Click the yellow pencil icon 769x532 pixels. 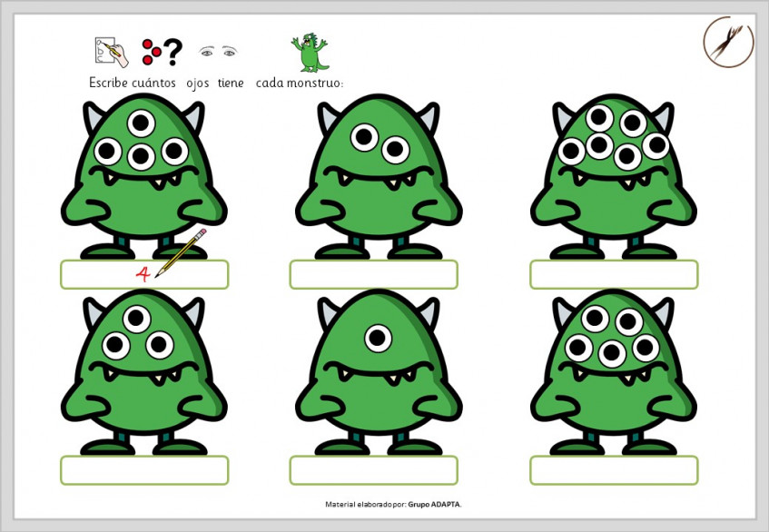181,253
